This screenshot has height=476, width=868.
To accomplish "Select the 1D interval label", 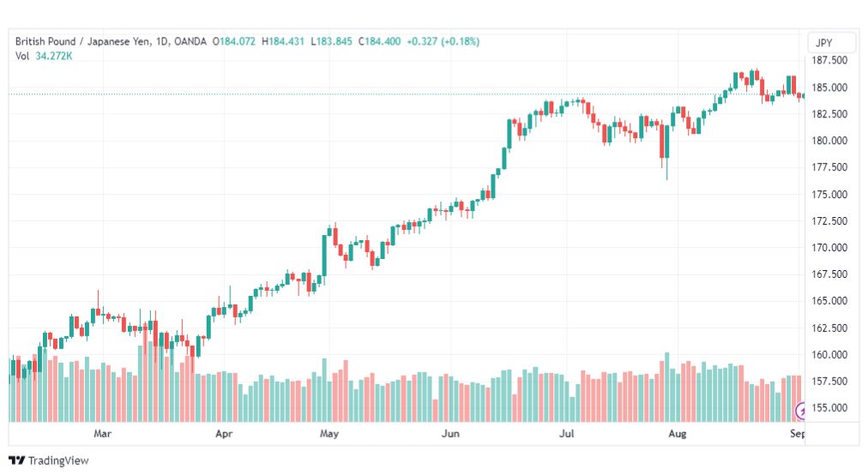I will point(161,41).
